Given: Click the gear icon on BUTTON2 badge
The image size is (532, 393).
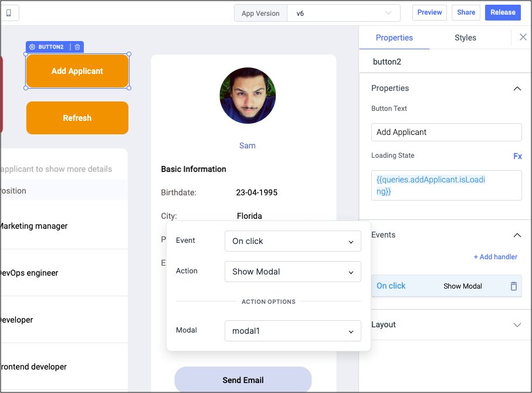Looking at the screenshot, I should click(x=32, y=46).
